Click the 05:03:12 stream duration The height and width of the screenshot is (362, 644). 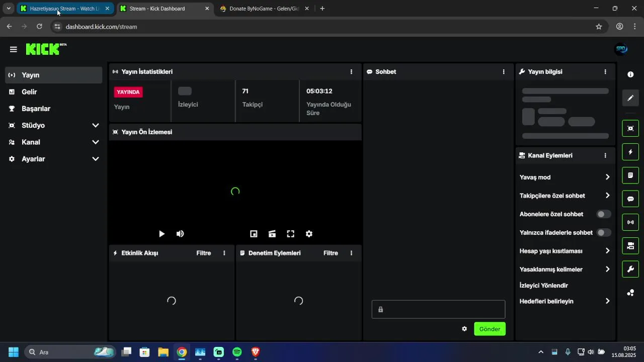pos(319,91)
